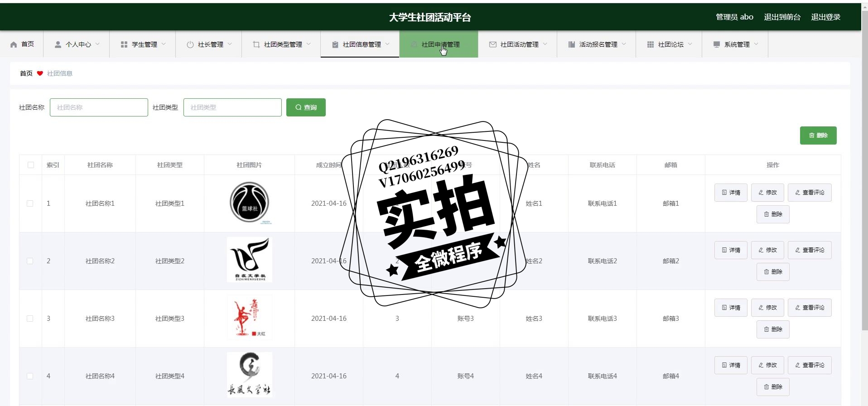Click the envelope icon in 社团活动管理
Screen dimensions: 868x406
(x=493, y=44)
